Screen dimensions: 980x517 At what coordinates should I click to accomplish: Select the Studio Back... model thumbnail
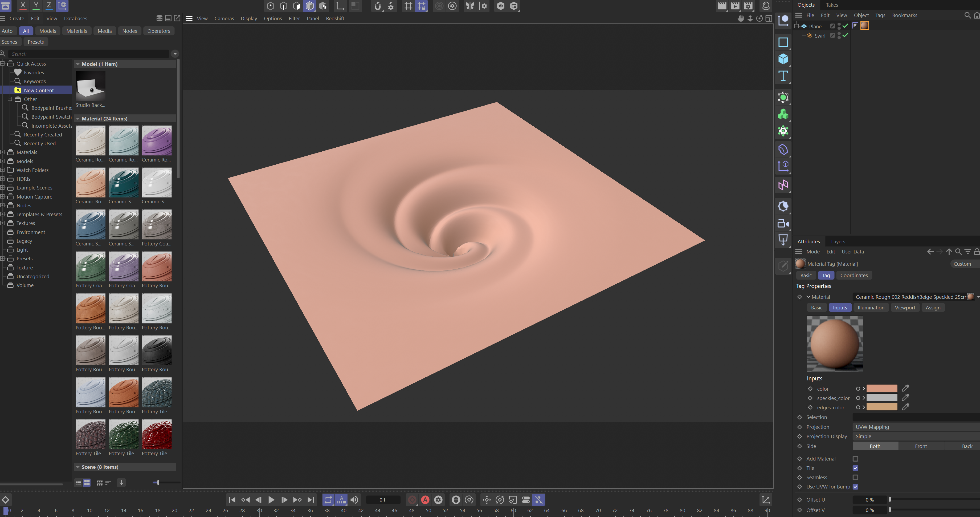(90, 86)
